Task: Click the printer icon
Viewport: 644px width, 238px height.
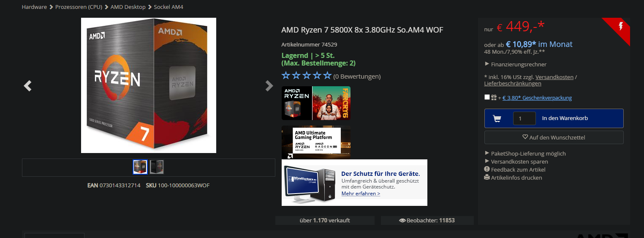Action: point(487,178)
